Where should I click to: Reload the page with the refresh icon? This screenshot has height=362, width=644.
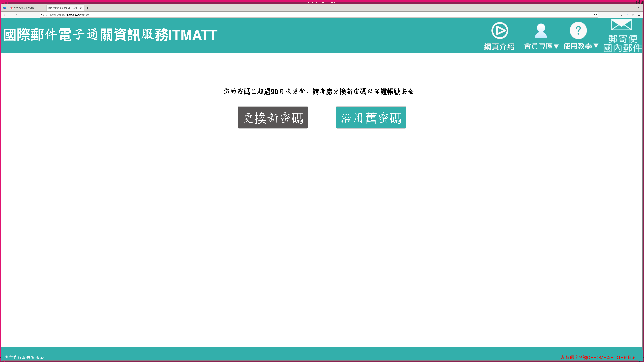(17, 15)
